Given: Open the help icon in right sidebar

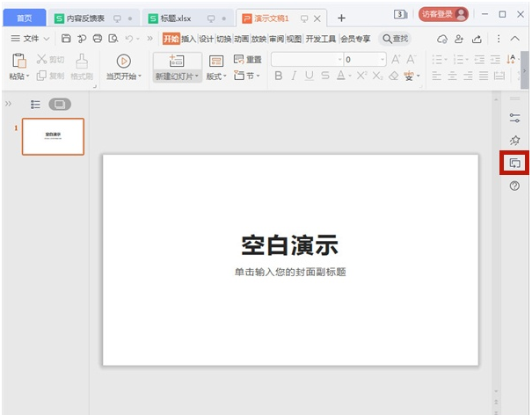Looking at the screenshot, I should click(514, 186).
